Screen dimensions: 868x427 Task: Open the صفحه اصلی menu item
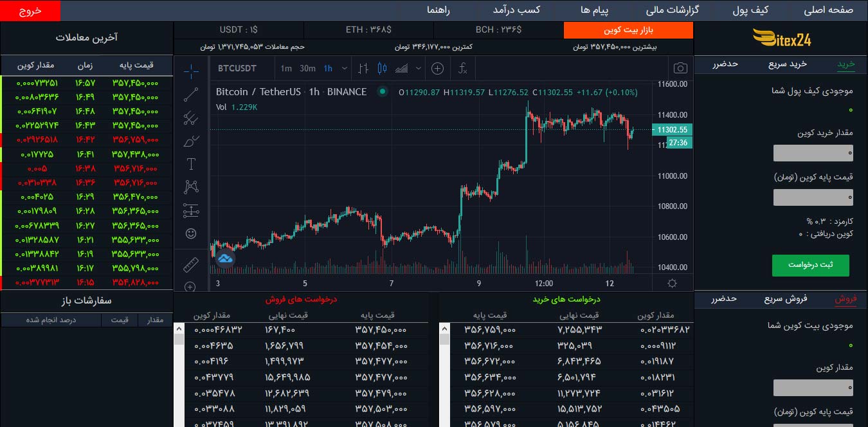828,10
